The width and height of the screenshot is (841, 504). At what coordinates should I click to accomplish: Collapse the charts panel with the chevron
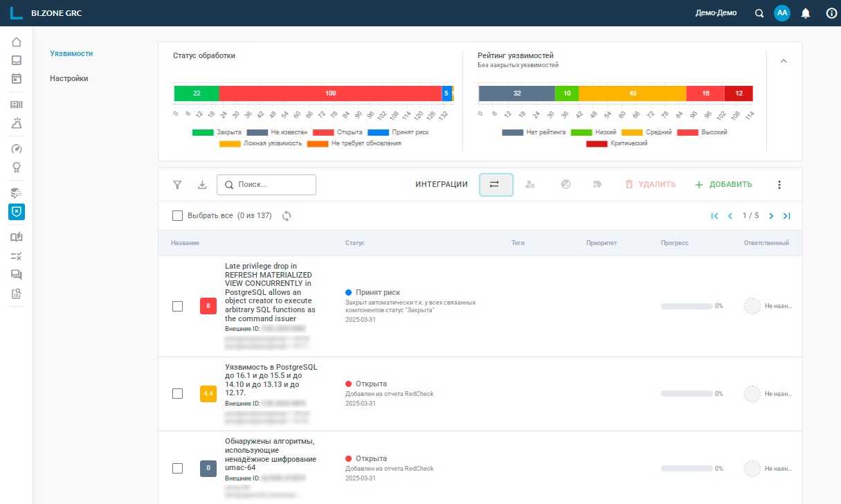tap(784, 61)
